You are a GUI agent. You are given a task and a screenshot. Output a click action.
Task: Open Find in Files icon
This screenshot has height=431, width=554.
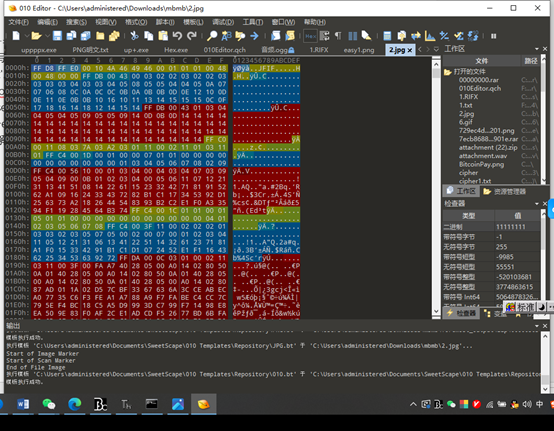[240, 36]
